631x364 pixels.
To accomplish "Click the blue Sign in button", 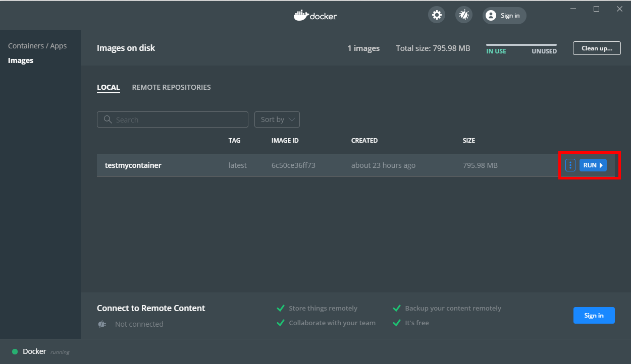I will [x=594, y=315].
